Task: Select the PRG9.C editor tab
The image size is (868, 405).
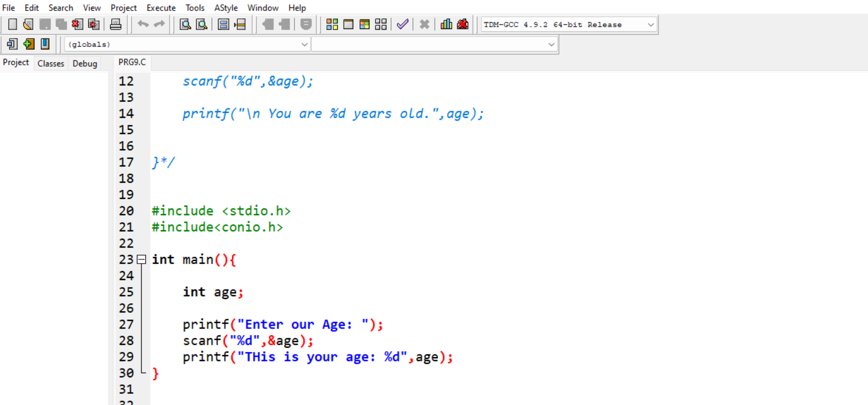Action: [132, 62]
